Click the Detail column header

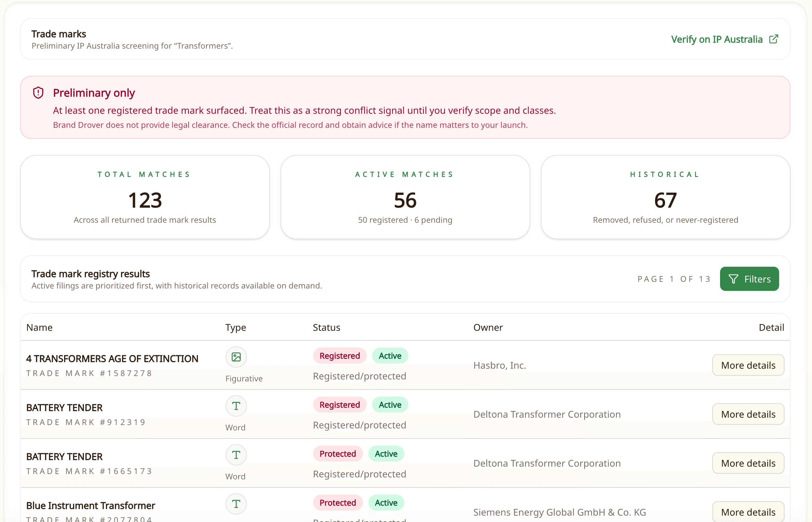(x=771, y=327)
